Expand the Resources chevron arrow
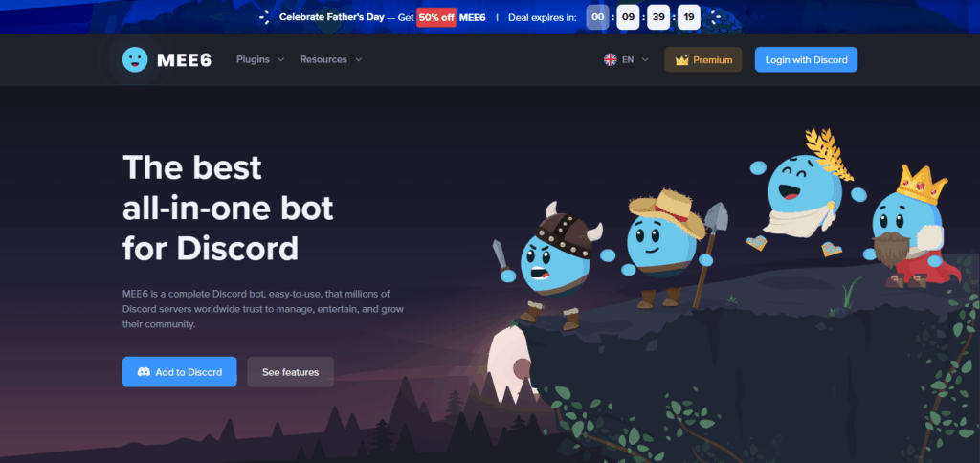980x463 pixels. pos(359,60)
